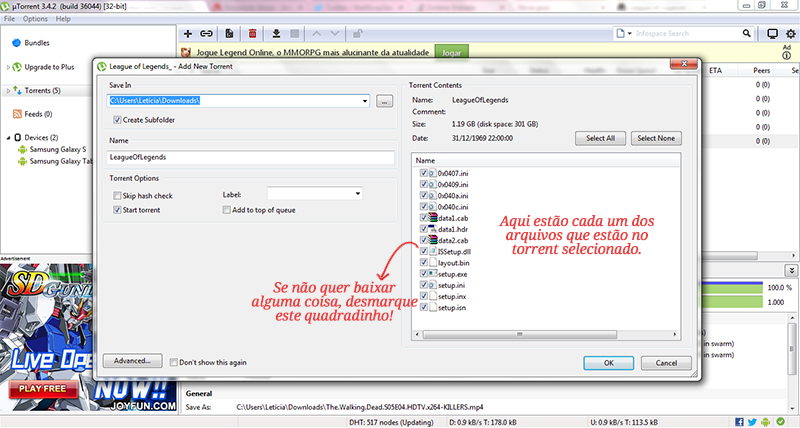Select Feeds (0) in sidebar
The width and height of the screenshot is (800, 428).
(x=38, y=114)
